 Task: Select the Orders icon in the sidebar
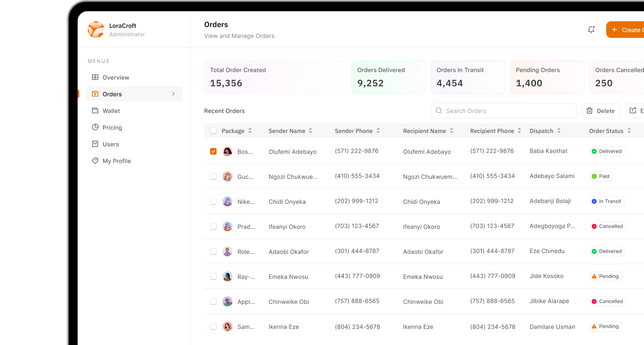[95, 94]
